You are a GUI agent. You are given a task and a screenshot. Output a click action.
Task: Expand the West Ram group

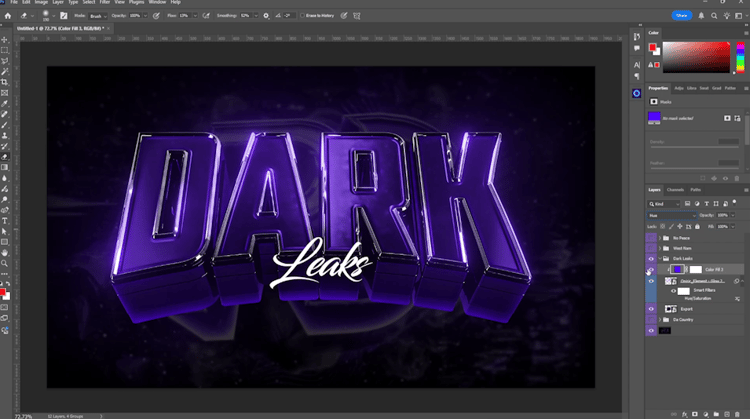[660, 248]
